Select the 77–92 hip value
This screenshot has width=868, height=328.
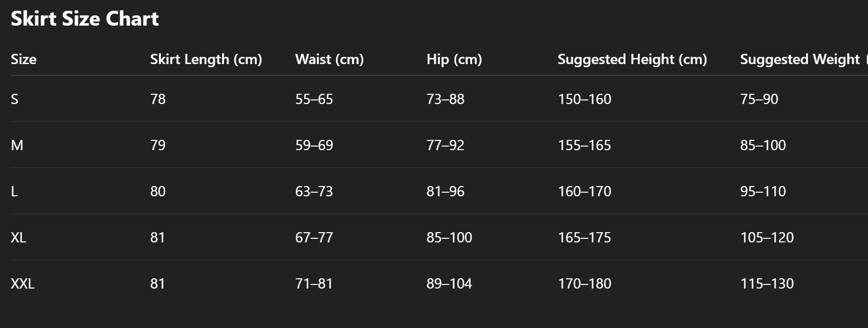click(x=446, y=145)
